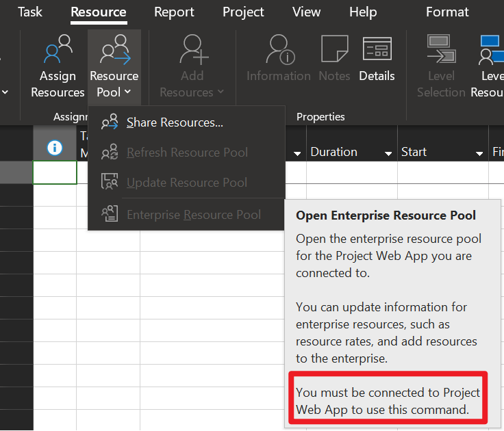Open the Start column filter arrow
This screenshot has height=431, width=504.
[479, 153]
